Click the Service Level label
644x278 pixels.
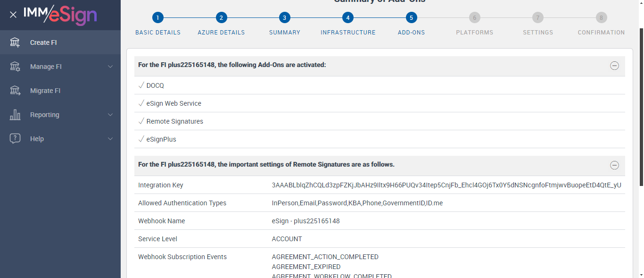[x=157, y=239]
